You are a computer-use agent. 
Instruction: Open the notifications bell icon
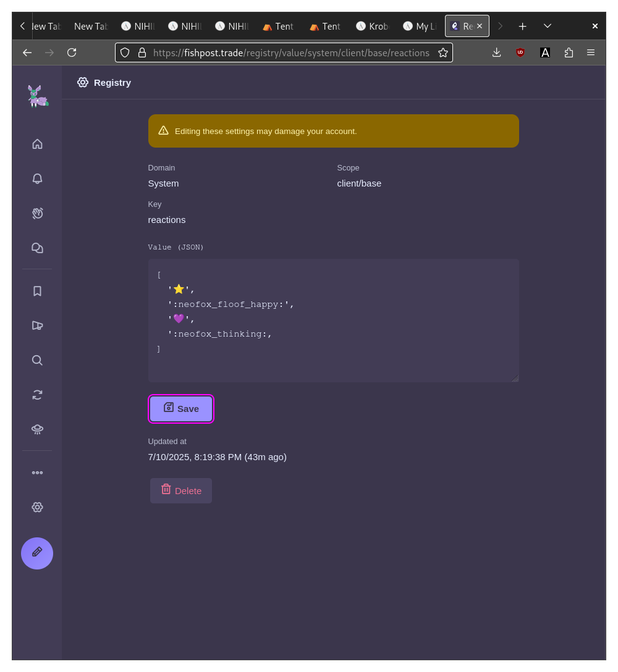37,178
